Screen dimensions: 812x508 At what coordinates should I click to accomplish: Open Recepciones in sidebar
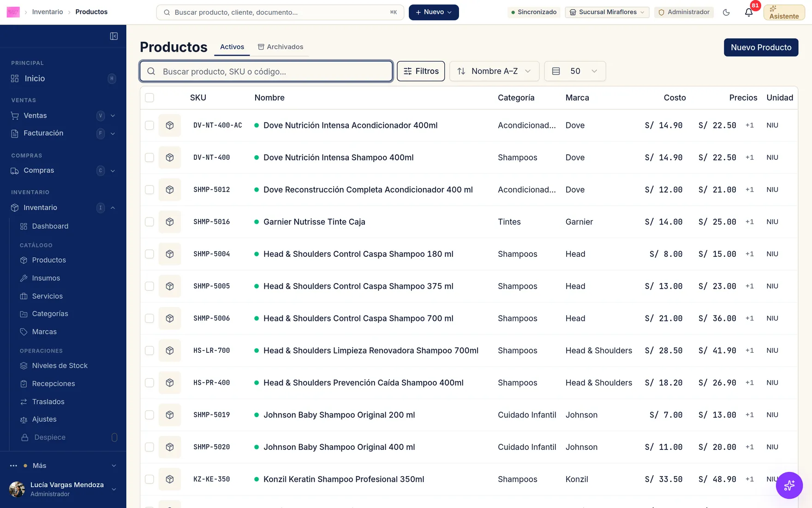(54, 384)
